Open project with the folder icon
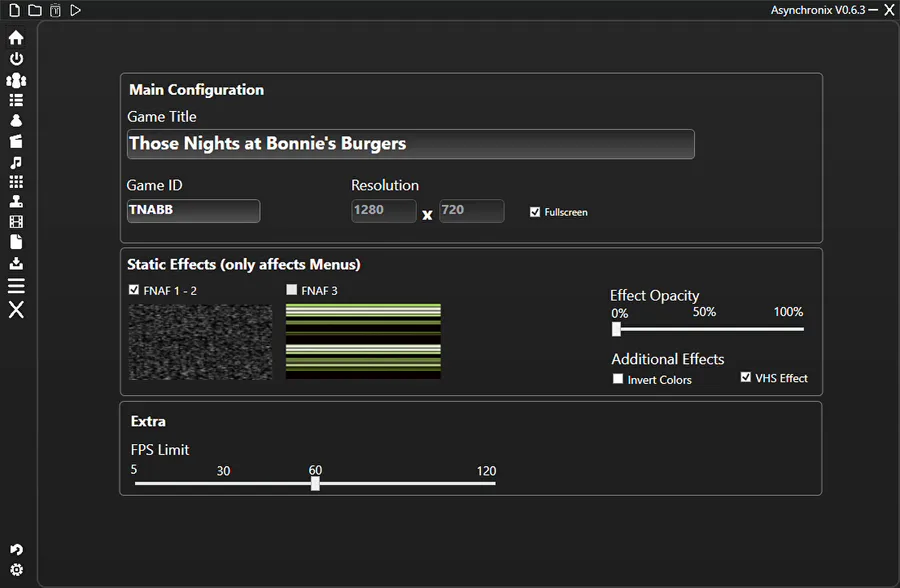The image size is (900, 588). (35, 10)
